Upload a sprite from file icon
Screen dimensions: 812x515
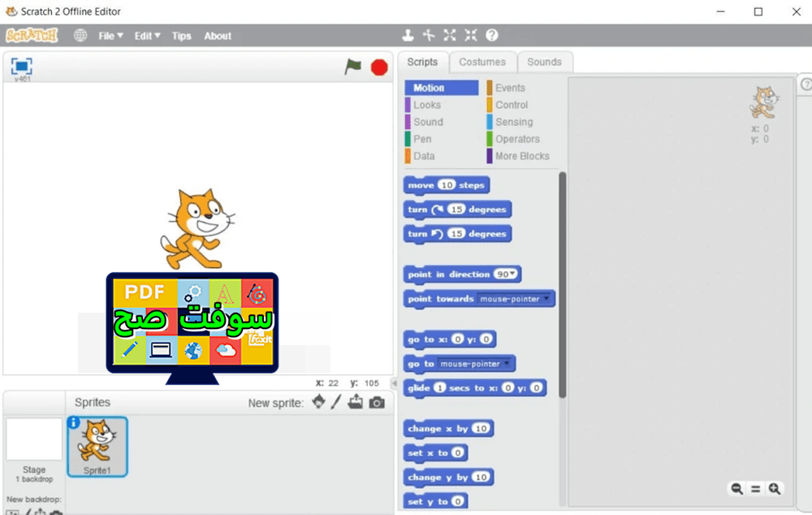356,401
